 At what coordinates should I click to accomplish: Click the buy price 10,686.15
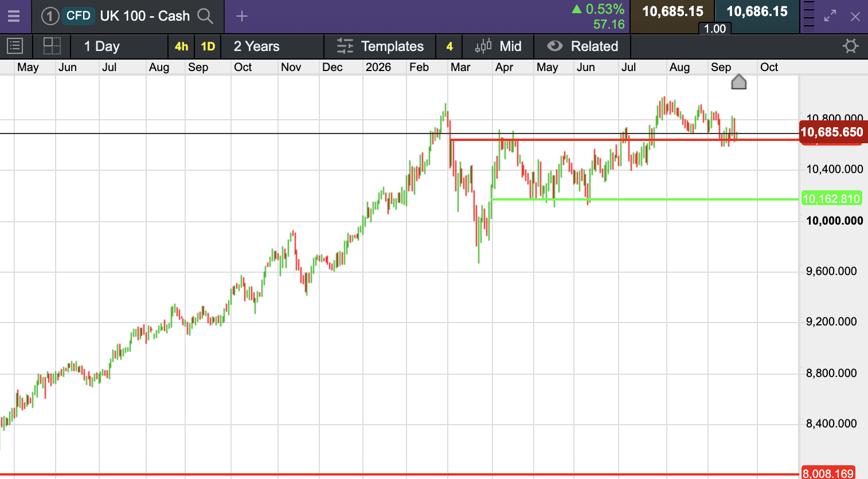point(757,11)
